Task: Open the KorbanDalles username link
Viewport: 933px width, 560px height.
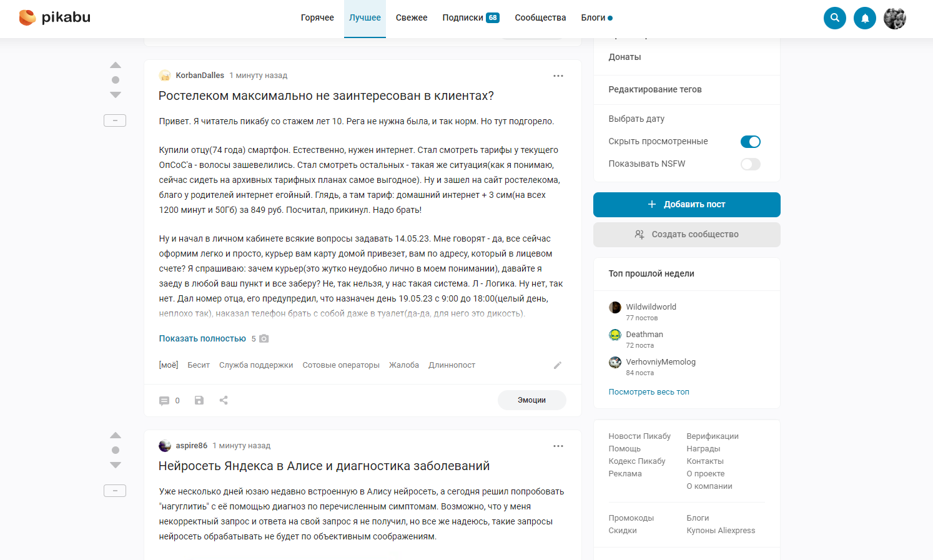Action: [x=200, y=76]
